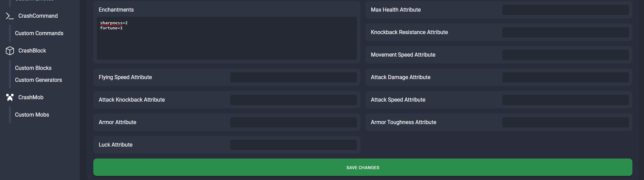Focus the Luck Attribute input box
This screenshot has width=644, height=180.
click(x=294, y=145)
